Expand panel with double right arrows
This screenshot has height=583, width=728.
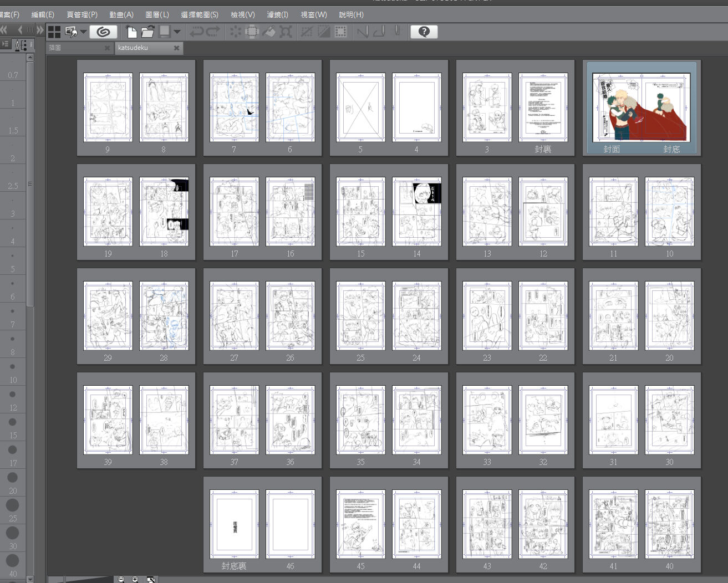[40, 30]
